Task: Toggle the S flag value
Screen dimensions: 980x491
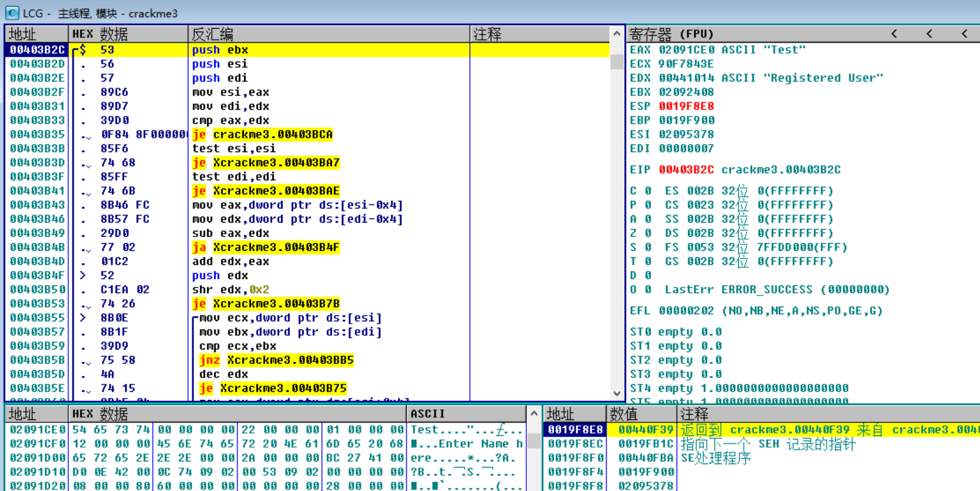Action: (x=648, y=247)
